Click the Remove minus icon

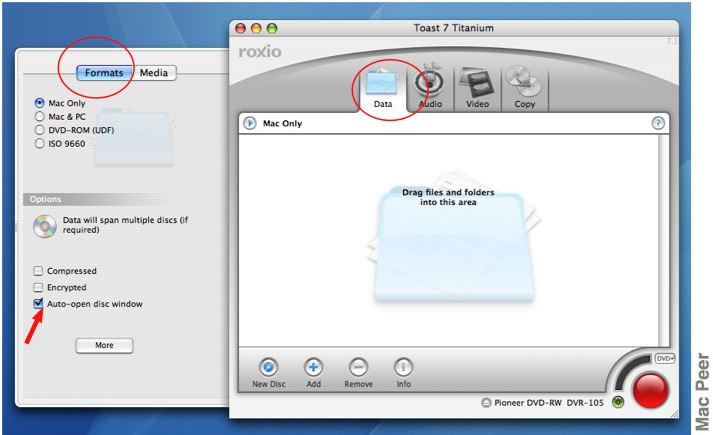point(358,367)
